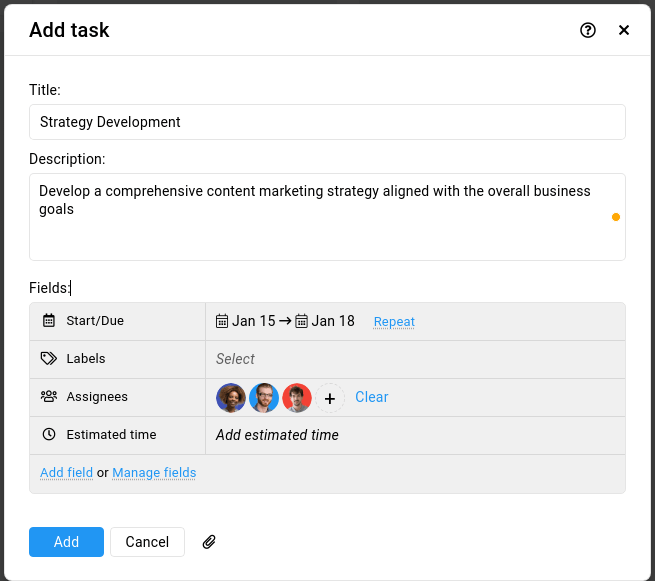Edit the Title field containing Strategy Development

327,122
